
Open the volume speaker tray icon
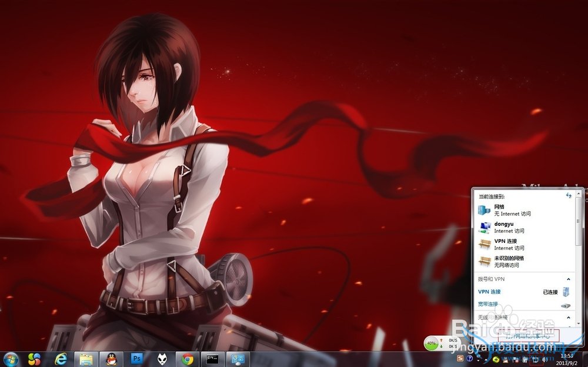pyautogui.click(x=545, y=359)
